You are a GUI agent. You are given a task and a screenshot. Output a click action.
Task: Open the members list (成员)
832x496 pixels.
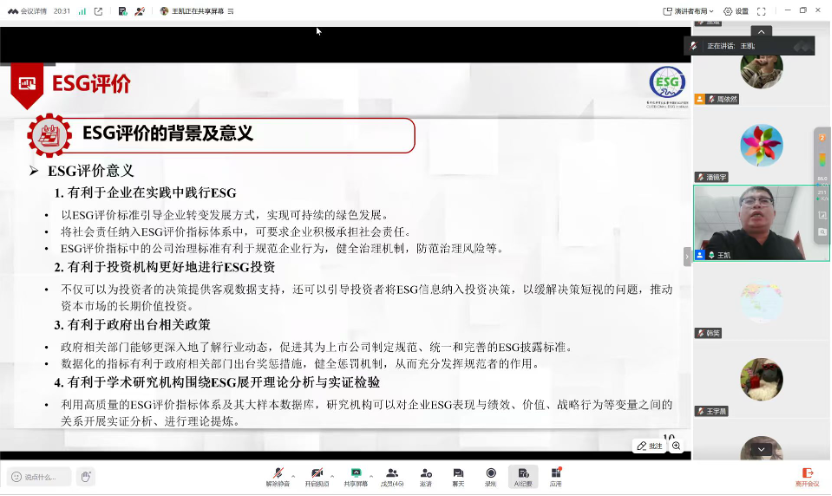[392, 477]
